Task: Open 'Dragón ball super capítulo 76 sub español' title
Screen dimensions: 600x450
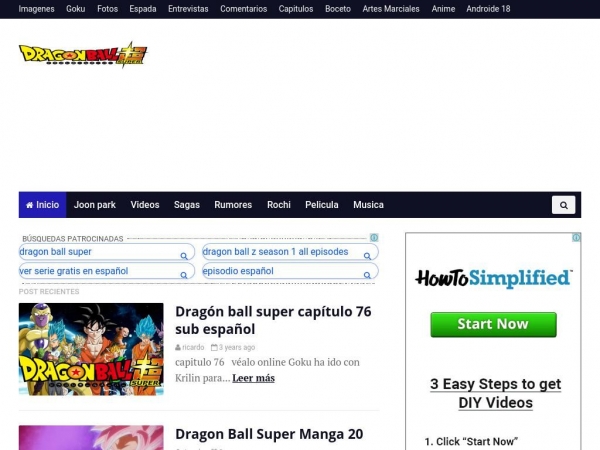Action: point(273,320)
